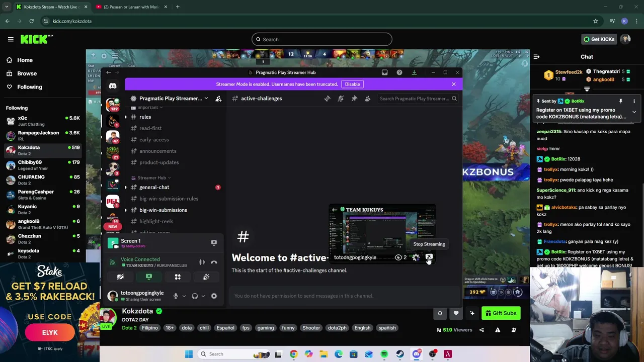Open stream settings gear beside viewer count

click(416, 257)
